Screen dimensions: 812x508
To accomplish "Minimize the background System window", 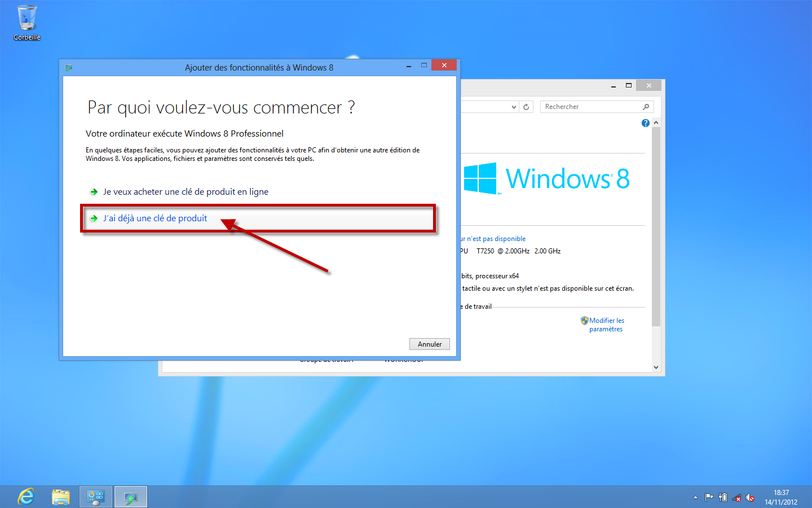I will [614, 86].
